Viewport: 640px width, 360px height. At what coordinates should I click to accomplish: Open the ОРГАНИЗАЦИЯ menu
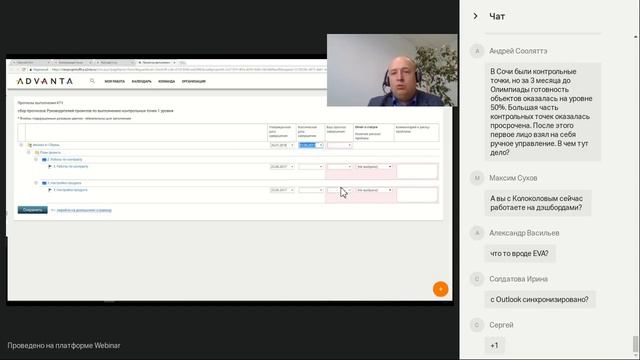coord(194,82)
